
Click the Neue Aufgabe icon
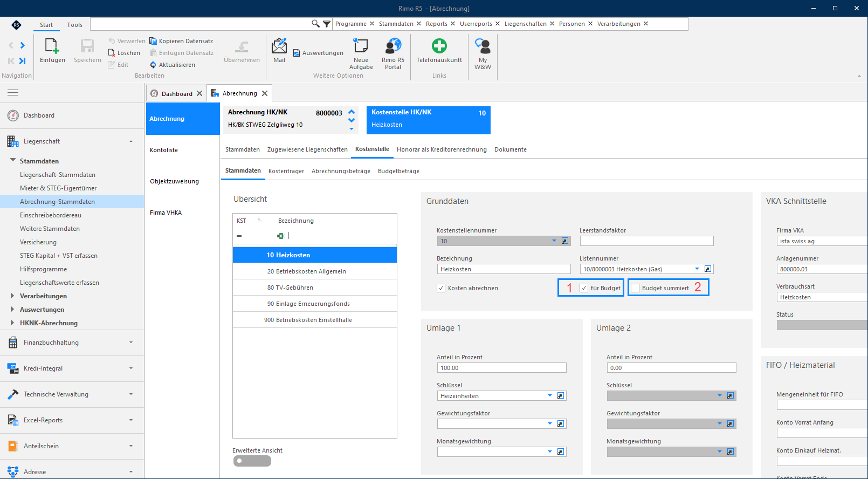[x=361, y=46]
